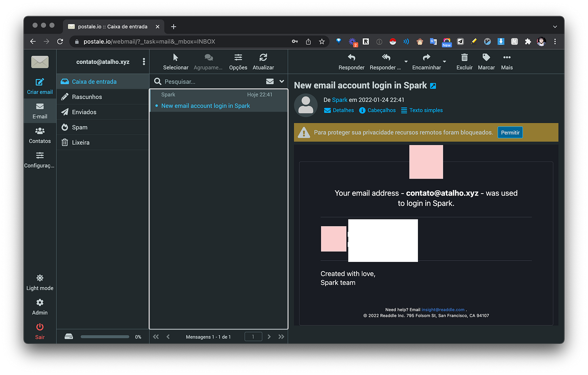This screenshot has width=588, height=375.
Task: Click the browser share icon
Action: pyautogui.click(x=308, y=41)
